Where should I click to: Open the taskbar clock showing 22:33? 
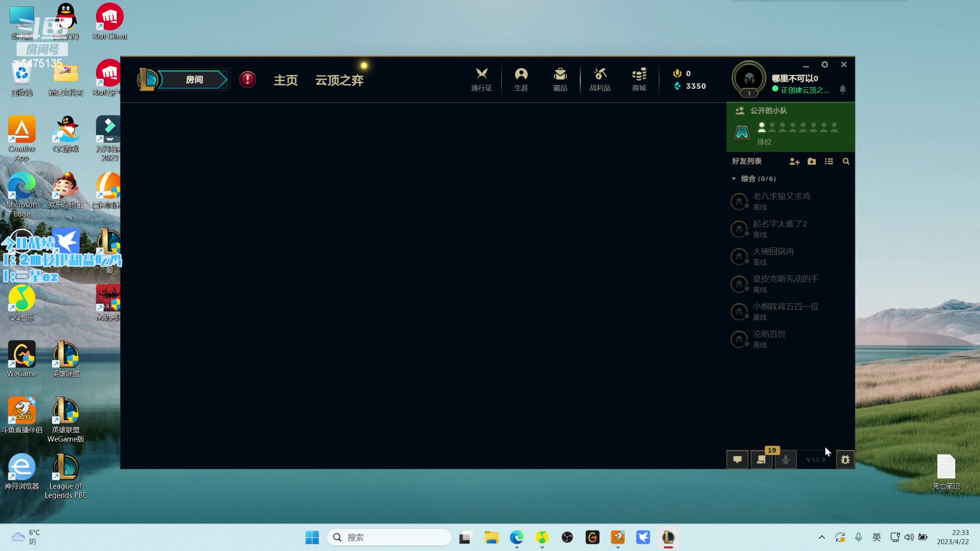coord(952,537)
